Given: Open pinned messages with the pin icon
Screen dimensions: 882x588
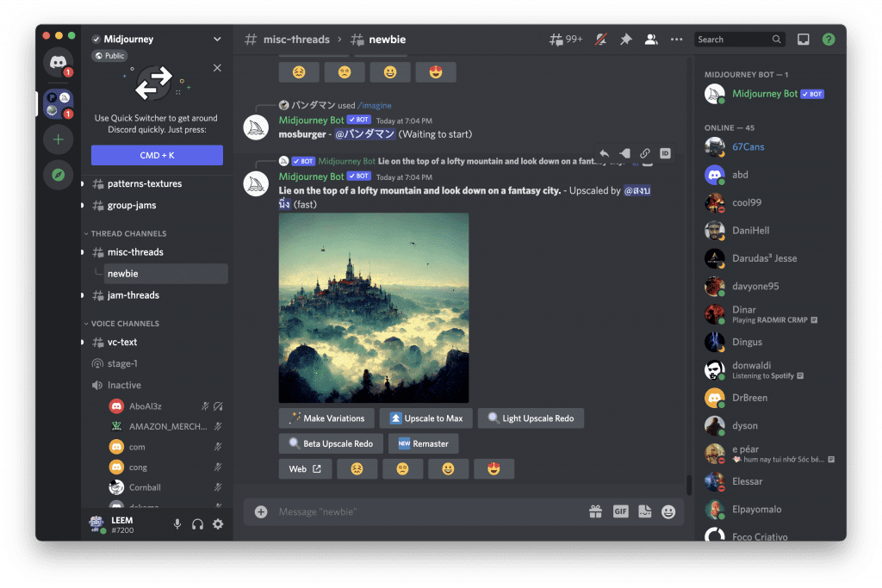Looking at the screenshot, I should (x=625, y=40).
